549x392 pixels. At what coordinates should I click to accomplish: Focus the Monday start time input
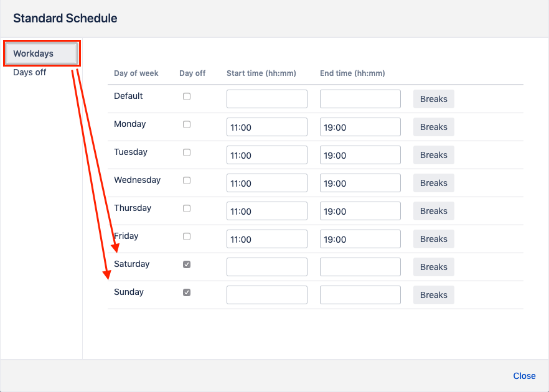click(x=266, y=127)
